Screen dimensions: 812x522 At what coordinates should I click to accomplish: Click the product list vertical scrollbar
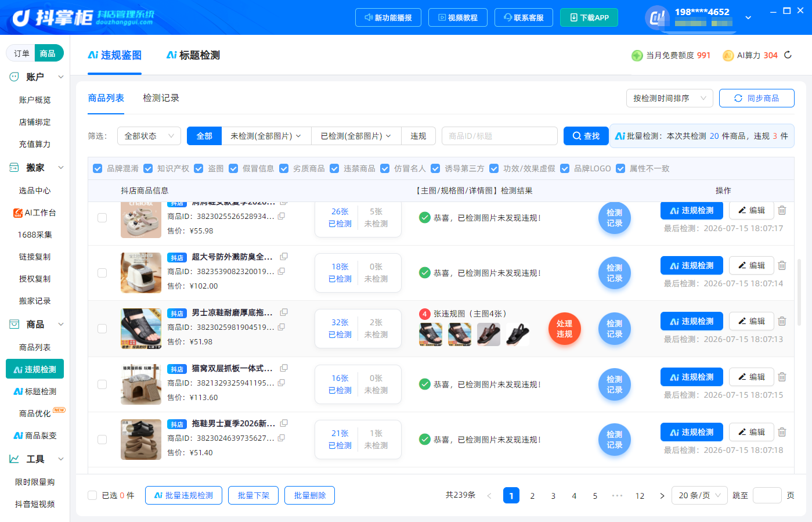tap(799, 291)
